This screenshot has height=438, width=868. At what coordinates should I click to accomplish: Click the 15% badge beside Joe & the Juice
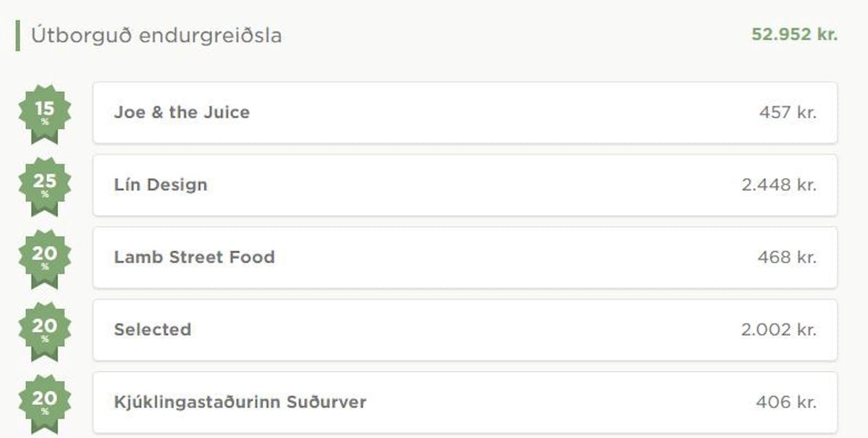point(44,114)
